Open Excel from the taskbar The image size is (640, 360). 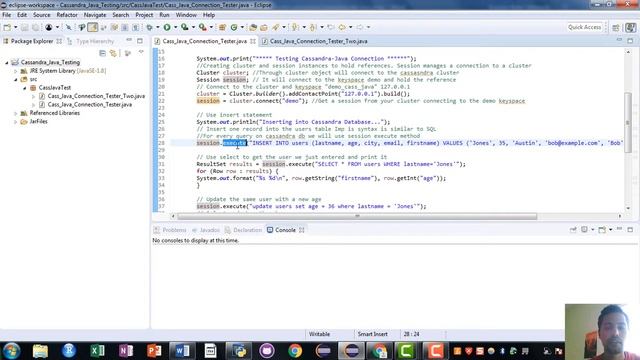click(x=97, y=351)
